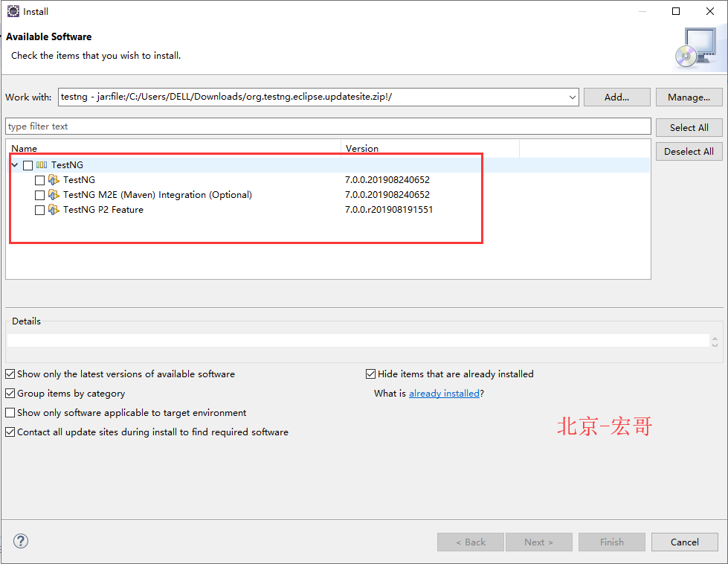Screen dimensions: 728x564
Task: Click the type filter text field
Action: [328, 126]
